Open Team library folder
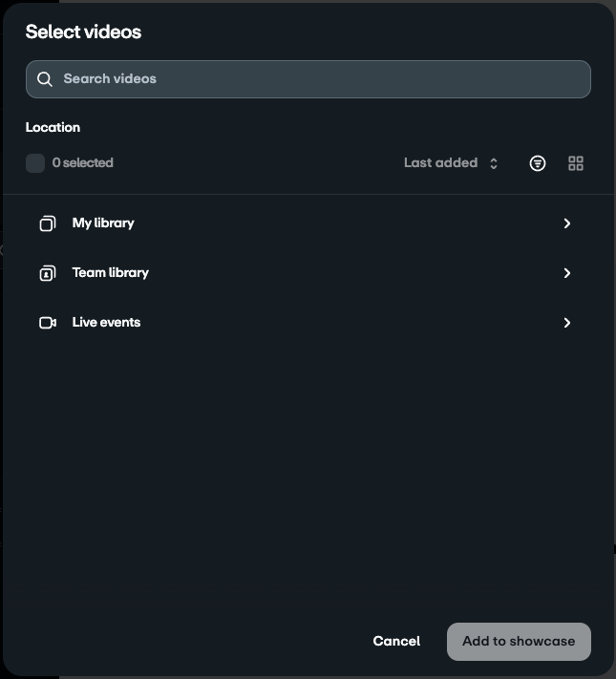Viewport: 616px width, 679px height. (x=111, y=273)
